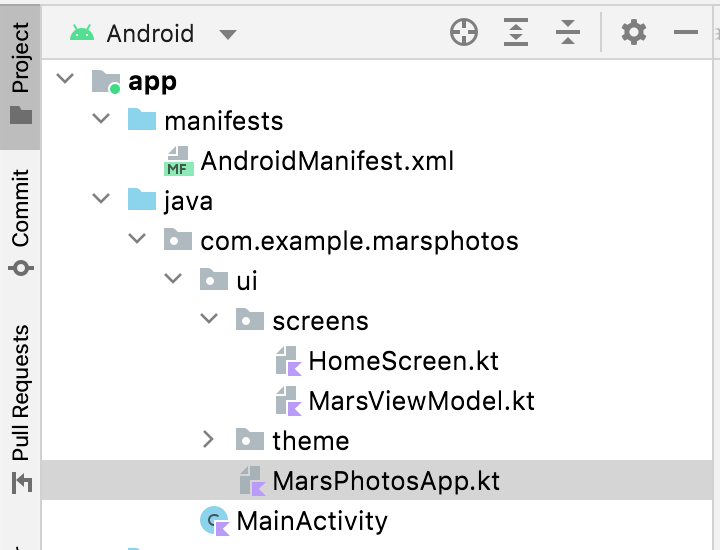The height and width of the screenshot is (550, 720).
Task: Collapse the screens package arrow
Action: (x=208, y=320)
